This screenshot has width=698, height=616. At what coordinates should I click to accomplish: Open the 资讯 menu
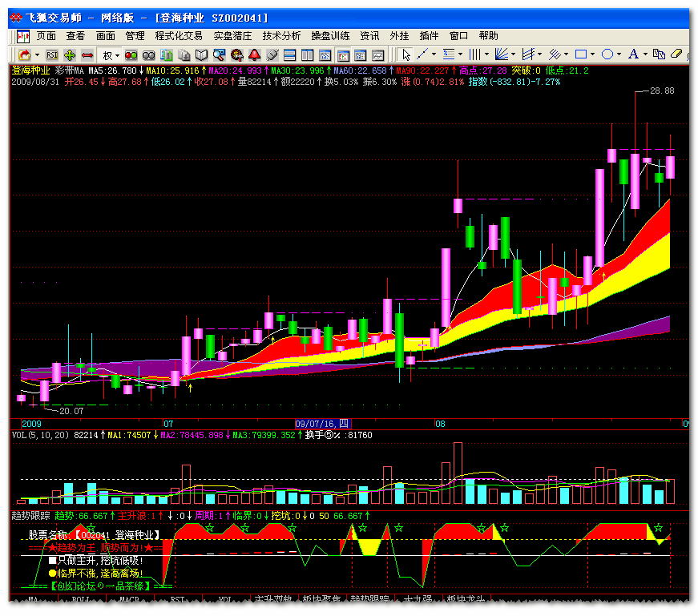pyautogui.click(x=369, y=36)
